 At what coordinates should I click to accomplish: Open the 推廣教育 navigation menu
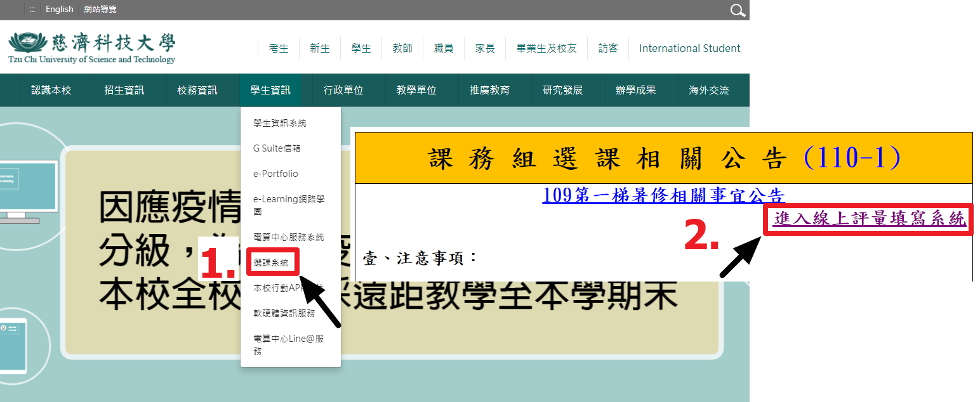pyautogui.click(x=489, y=90)
